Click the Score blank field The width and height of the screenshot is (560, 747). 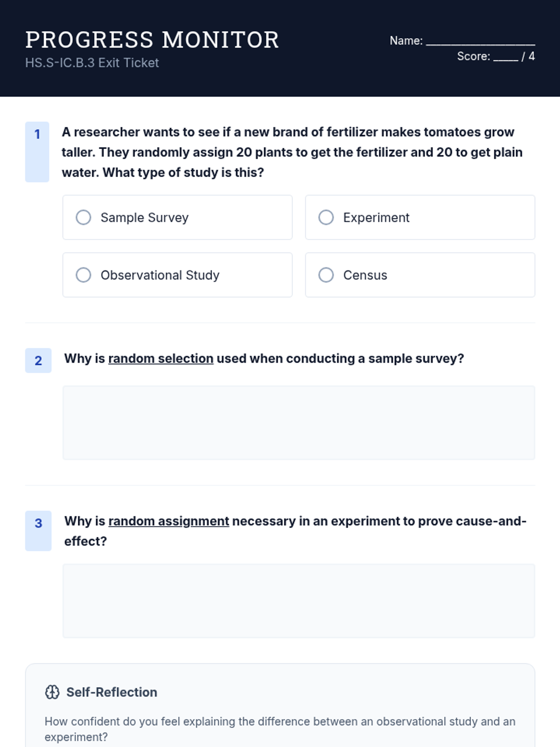505,57
